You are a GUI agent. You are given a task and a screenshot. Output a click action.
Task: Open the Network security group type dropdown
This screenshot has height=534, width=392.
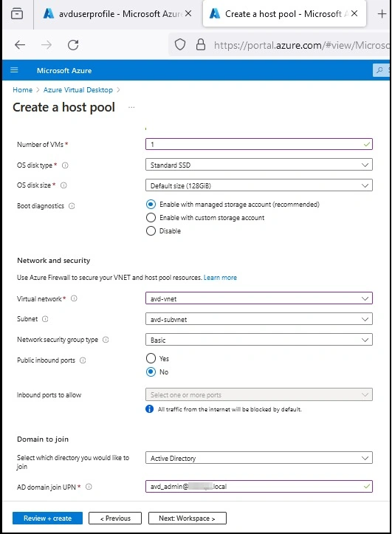(259, 340)
